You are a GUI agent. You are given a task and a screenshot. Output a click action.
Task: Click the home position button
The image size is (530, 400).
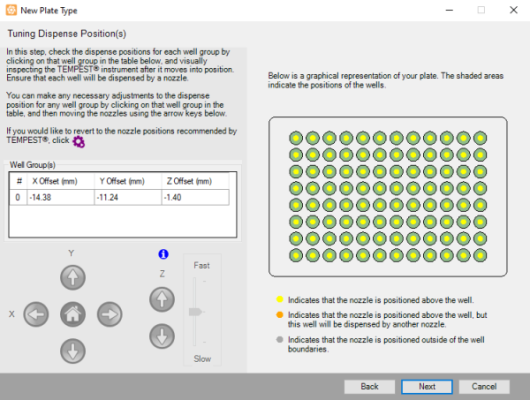click(73, 314)
